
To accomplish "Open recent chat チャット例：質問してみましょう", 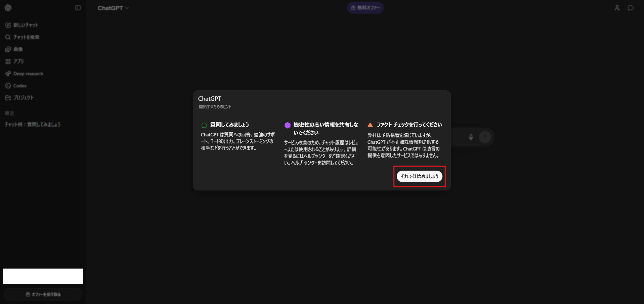I will 33,125.
